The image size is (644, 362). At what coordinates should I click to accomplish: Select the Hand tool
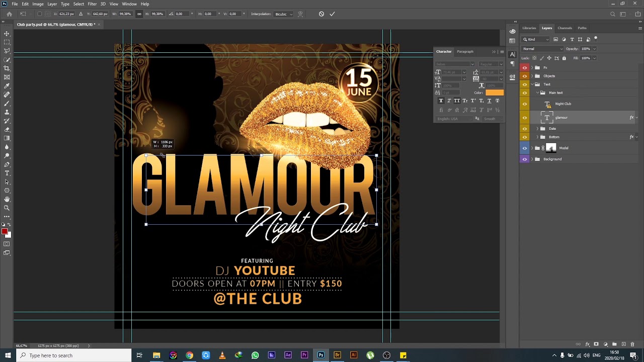[x=7, y=199]
